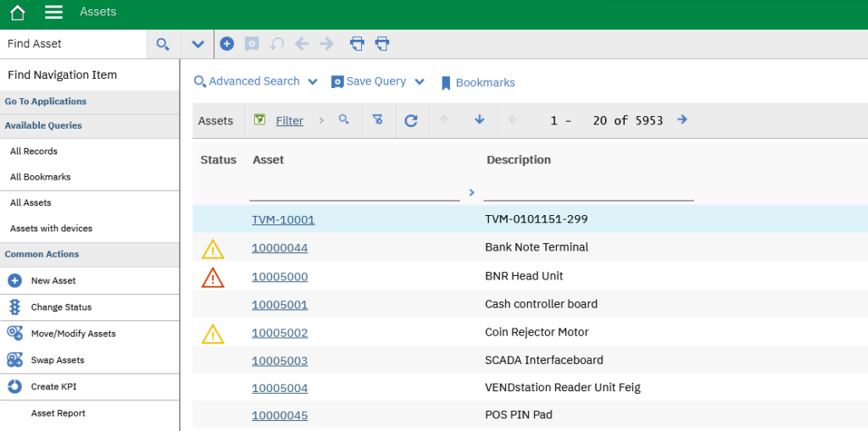Open the hamburger navigation menu
Image resolution: width=868 pixels, height=431 pixels.
click(53, 12)
